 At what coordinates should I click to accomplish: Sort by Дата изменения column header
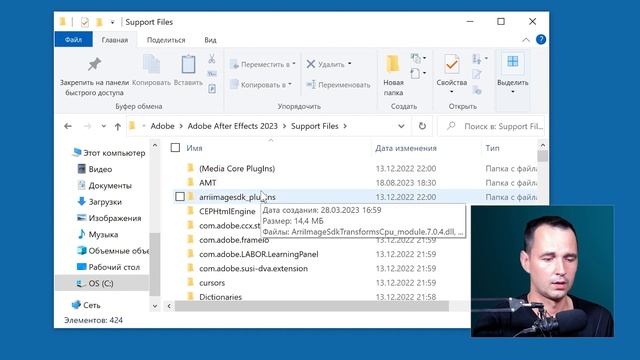(x=406, y=148)
